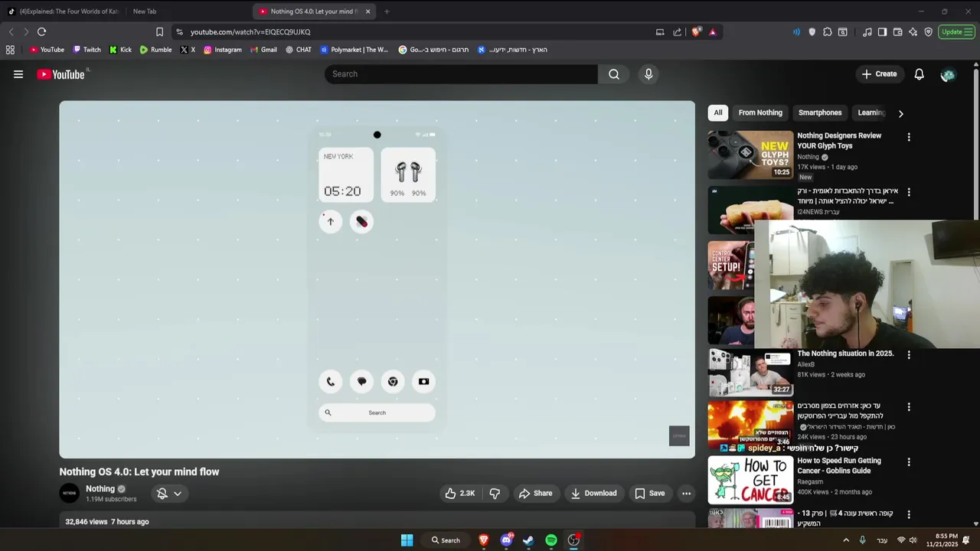Screen dimensions: 980x551
Task: Show next filter chips with arrow
Action: pos(900,113)
